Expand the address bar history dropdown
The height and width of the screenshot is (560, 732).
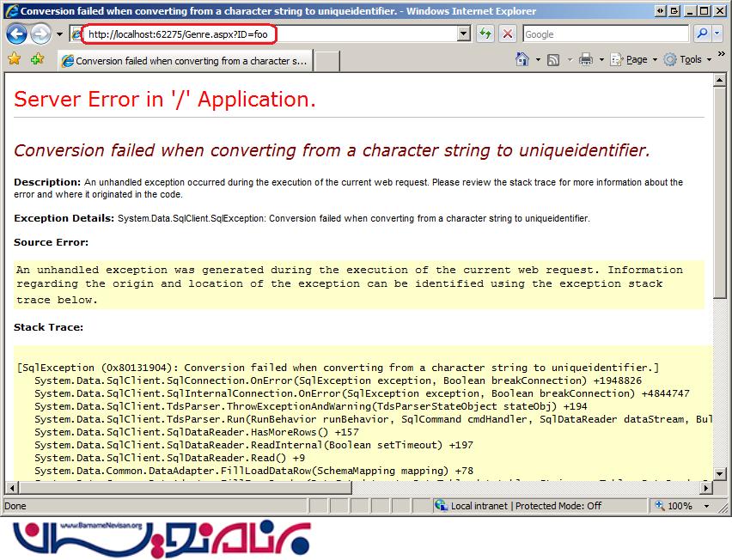pos(464,34)
